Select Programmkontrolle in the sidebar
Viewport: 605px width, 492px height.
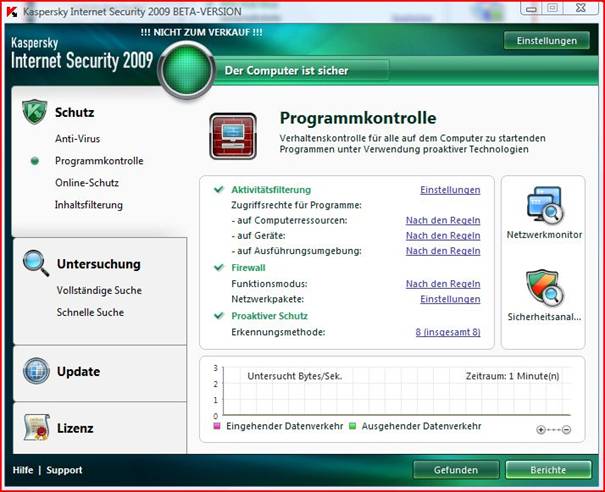(x=99, y=161)
